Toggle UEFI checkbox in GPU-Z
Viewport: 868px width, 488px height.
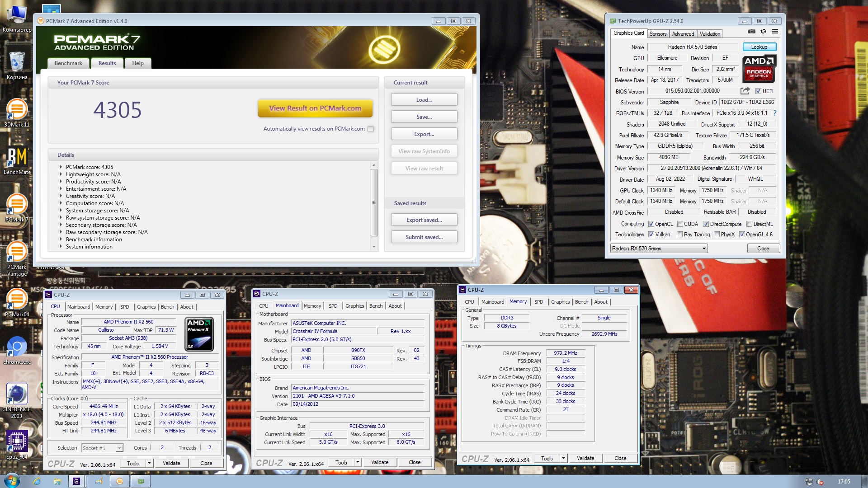click(758, 91)
